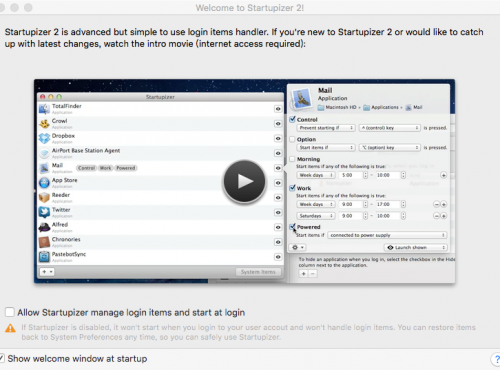500x370 pixels.
Task: Click the Mail row icon in preview list
Action: click(44, 168)
